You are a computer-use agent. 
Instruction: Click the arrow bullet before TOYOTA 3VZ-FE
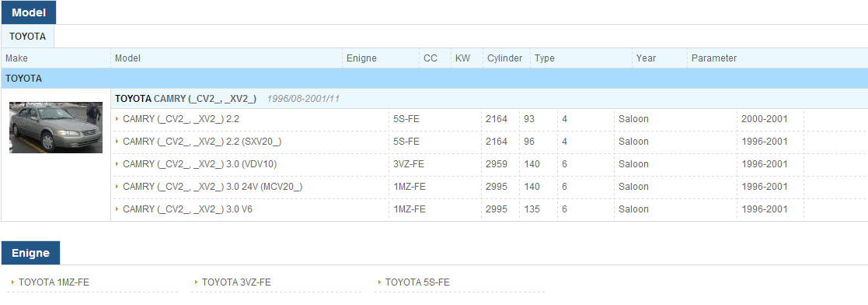(x=196, y=282)
